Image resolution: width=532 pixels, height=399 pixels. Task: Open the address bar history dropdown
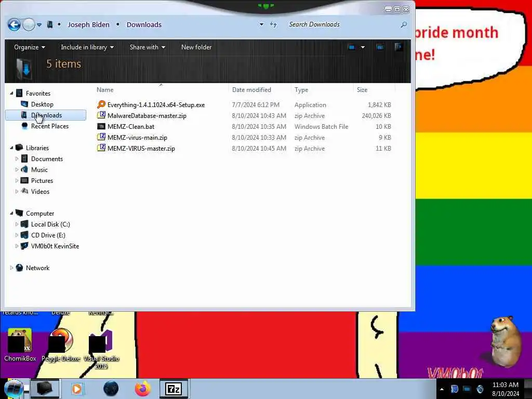tap(261, 24)
